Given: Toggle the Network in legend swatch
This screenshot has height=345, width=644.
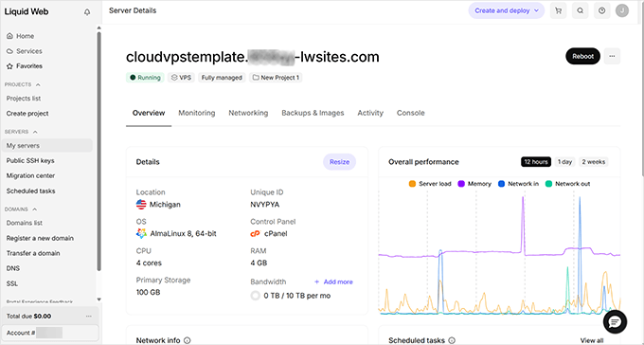Looking at the screenshot, I should (x=502, y=184).
